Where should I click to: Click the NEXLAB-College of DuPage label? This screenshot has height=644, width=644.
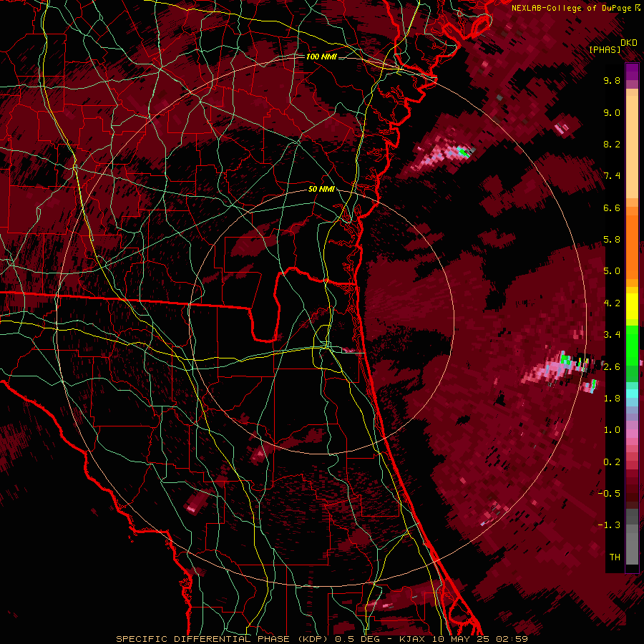point(572,8)
